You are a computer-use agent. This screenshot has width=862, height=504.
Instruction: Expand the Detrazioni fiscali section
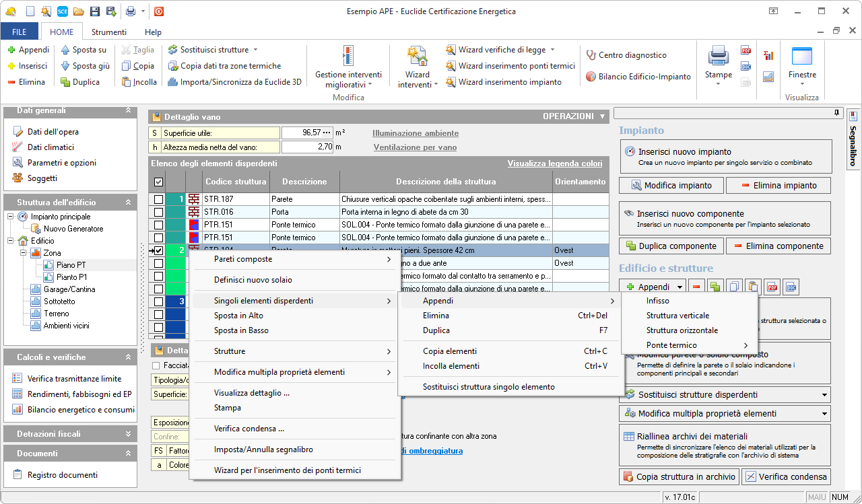pyautogui.click(x=128, y=434)
